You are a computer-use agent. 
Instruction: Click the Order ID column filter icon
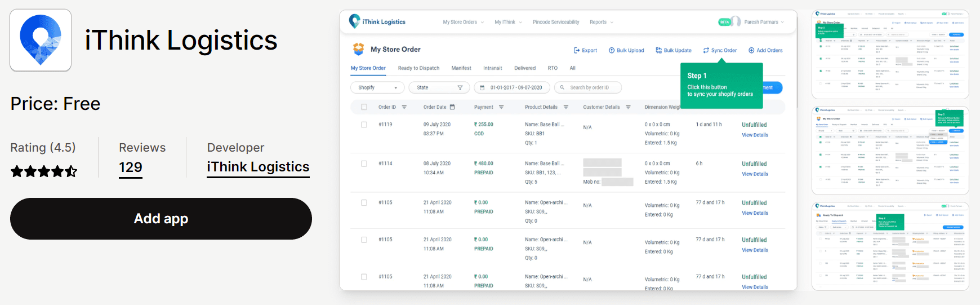[404, 107]
